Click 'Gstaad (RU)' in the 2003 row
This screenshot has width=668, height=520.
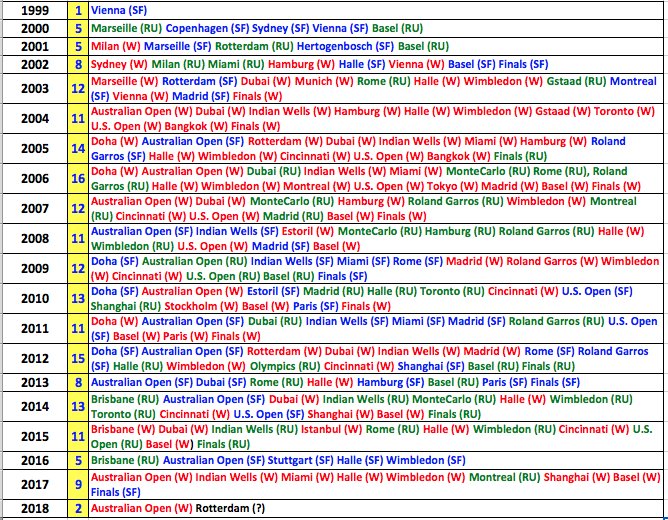pos(576,81)
